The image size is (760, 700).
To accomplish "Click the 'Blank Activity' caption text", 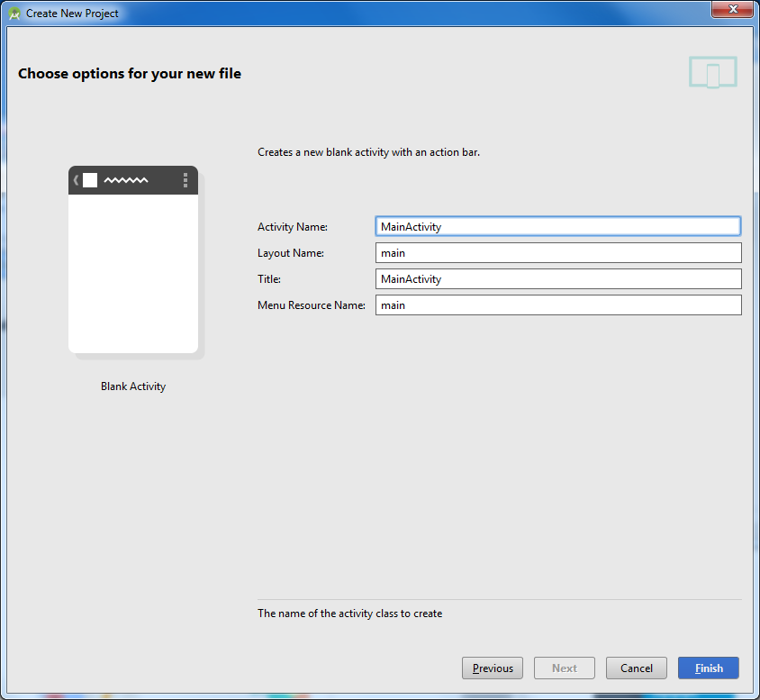I will 133,386.
